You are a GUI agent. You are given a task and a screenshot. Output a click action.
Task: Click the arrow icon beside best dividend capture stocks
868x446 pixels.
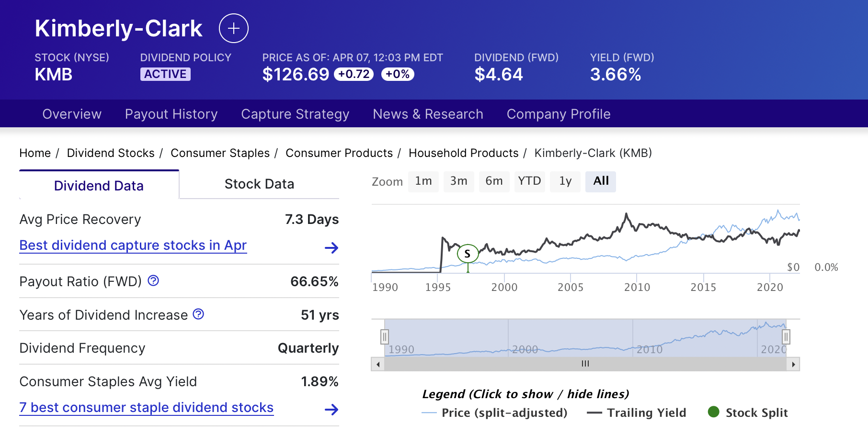coord(331,248)
